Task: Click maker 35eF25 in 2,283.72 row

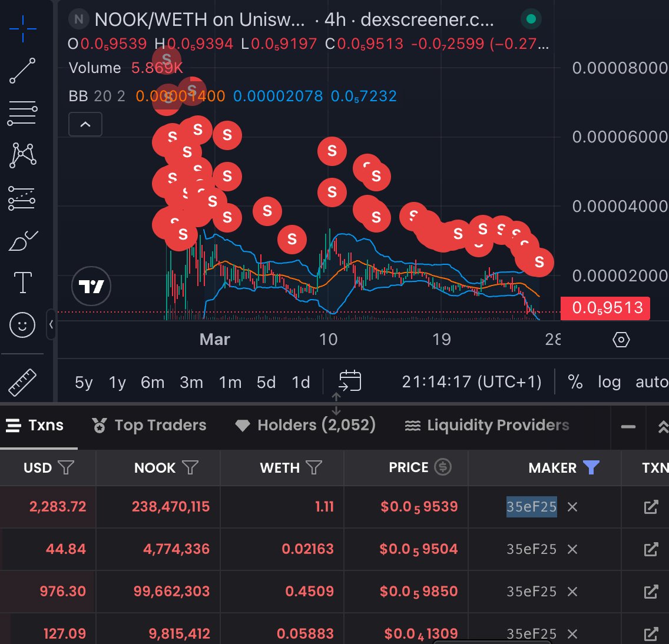Action: [x=532, y=507]
